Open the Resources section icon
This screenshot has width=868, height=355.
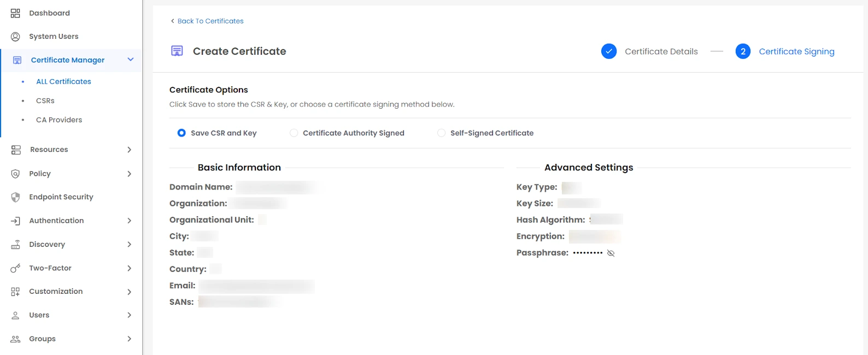point(15,149)
